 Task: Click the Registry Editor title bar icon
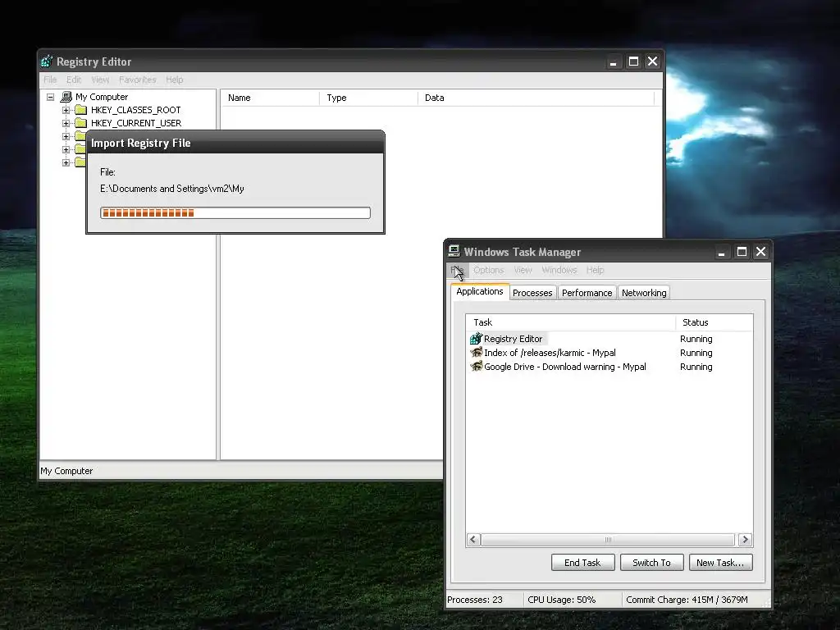point(47,62)
